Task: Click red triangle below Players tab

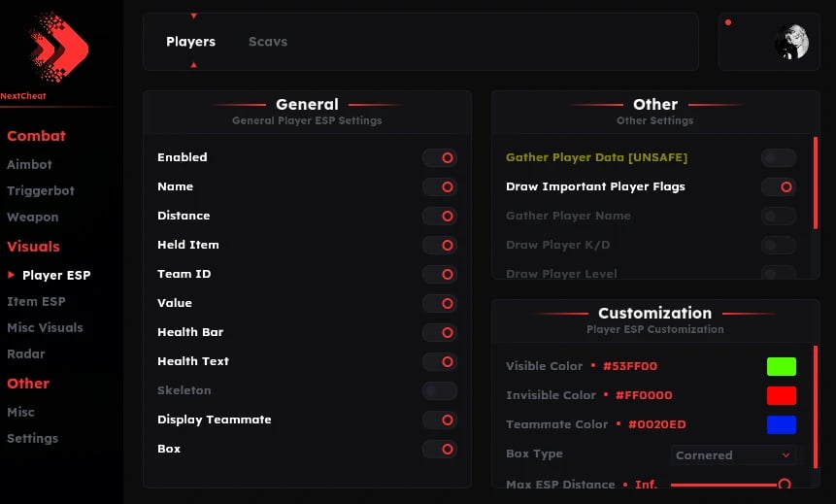Action: [194, 65]
